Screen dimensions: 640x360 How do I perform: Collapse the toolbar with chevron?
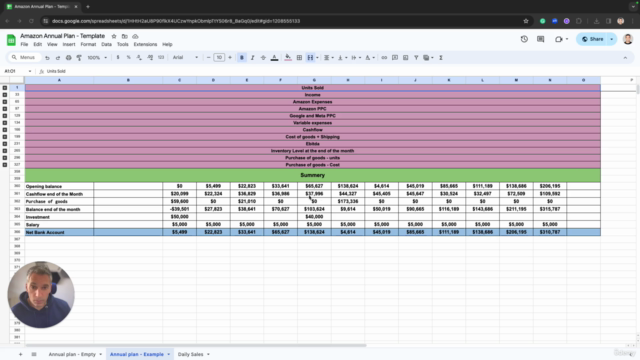coord(625,58)
